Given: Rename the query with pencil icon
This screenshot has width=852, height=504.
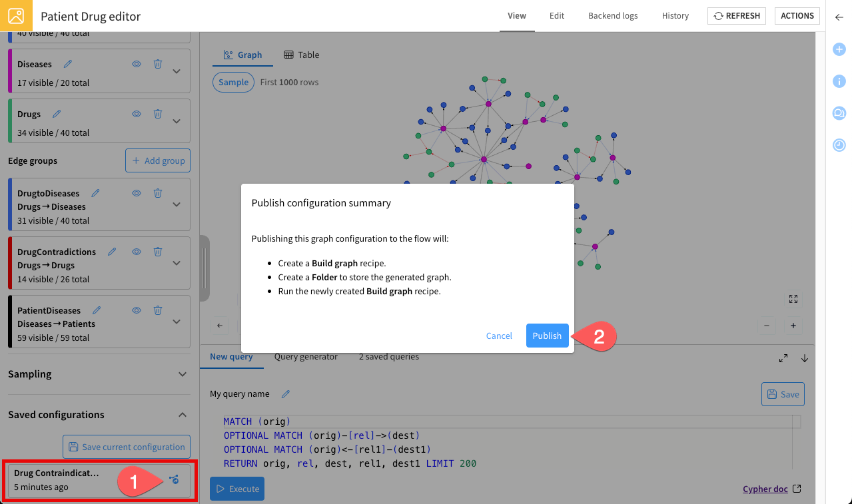Looking at the screenshot, I should [286, 394].
